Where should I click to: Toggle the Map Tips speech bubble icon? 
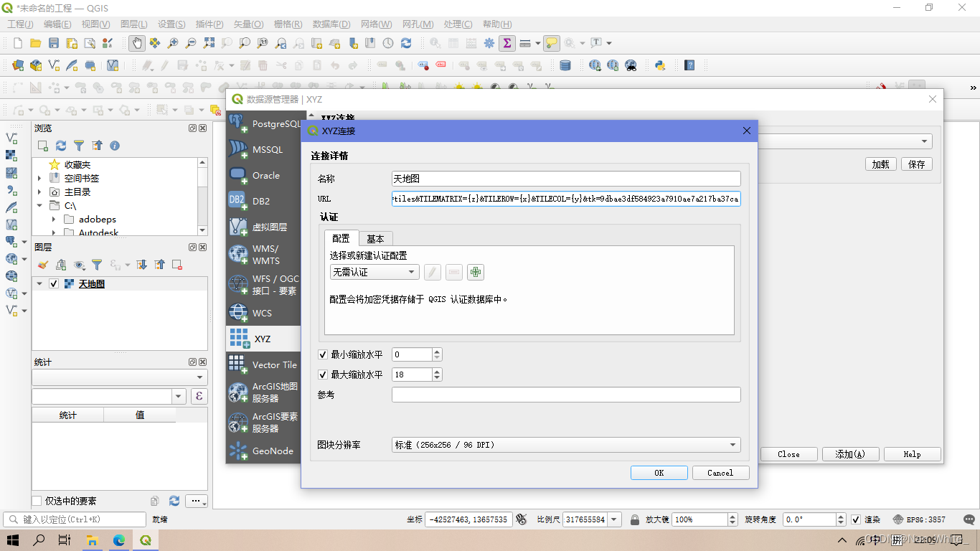coord(551,43)
